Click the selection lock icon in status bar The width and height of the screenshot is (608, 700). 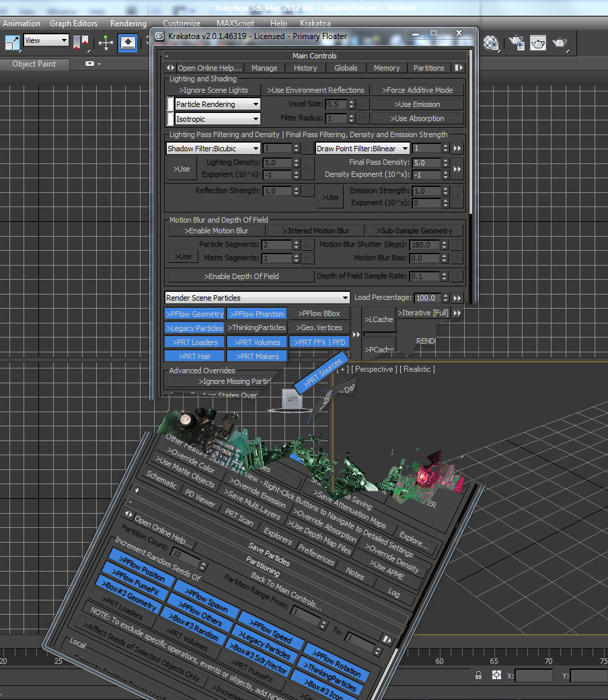pos(479,675)
